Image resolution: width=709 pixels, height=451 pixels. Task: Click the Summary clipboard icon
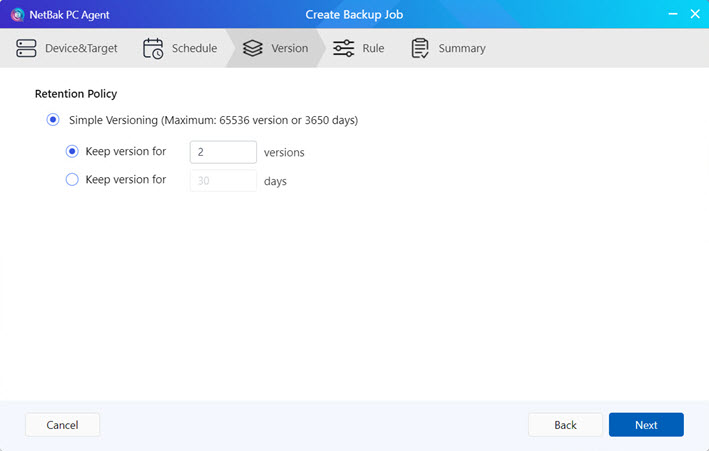[x=420, y=48]
